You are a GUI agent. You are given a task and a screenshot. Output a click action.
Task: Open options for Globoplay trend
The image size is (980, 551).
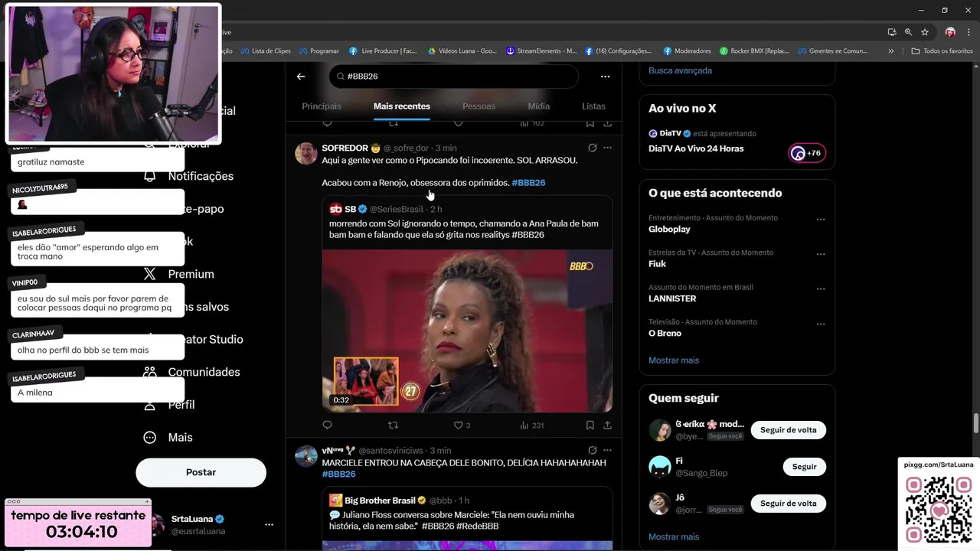(x=821, y=220)
